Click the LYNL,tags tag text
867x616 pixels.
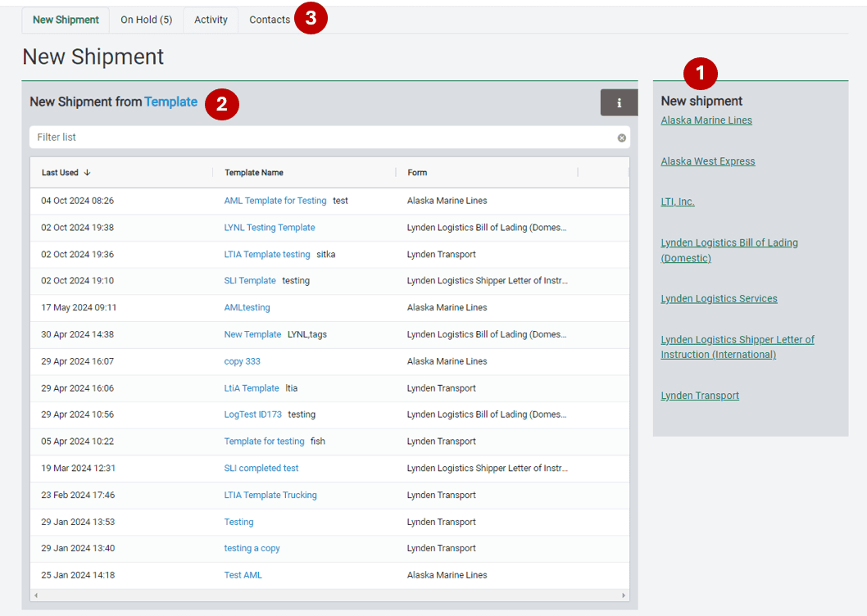[x=306, y=334]
